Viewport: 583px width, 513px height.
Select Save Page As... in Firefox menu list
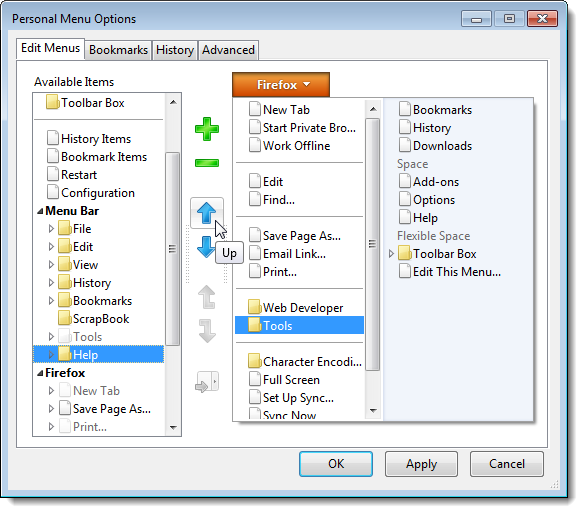coord(295,235)
